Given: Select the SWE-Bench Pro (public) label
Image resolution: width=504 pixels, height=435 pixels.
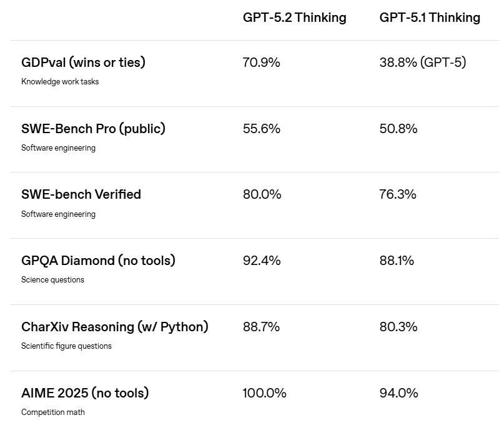Looking at the screenshot, I should tap(93, 129).
